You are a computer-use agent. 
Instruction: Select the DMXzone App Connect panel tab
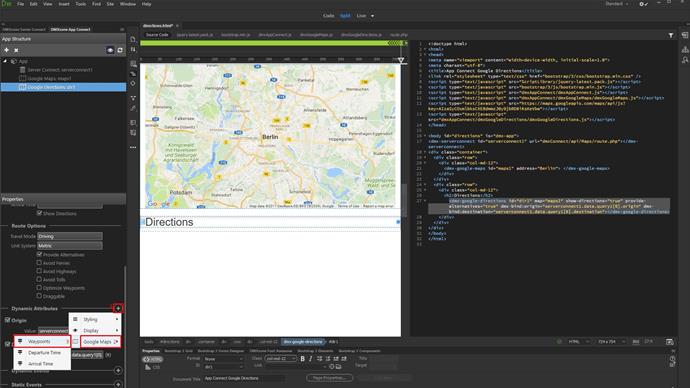pyautogui.click(x=70, y=29)
